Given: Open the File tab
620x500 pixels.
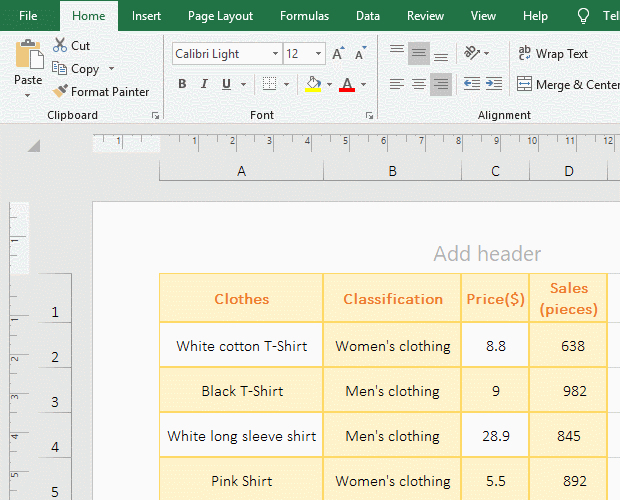Looking at the screenshot, I should (28, 16).
